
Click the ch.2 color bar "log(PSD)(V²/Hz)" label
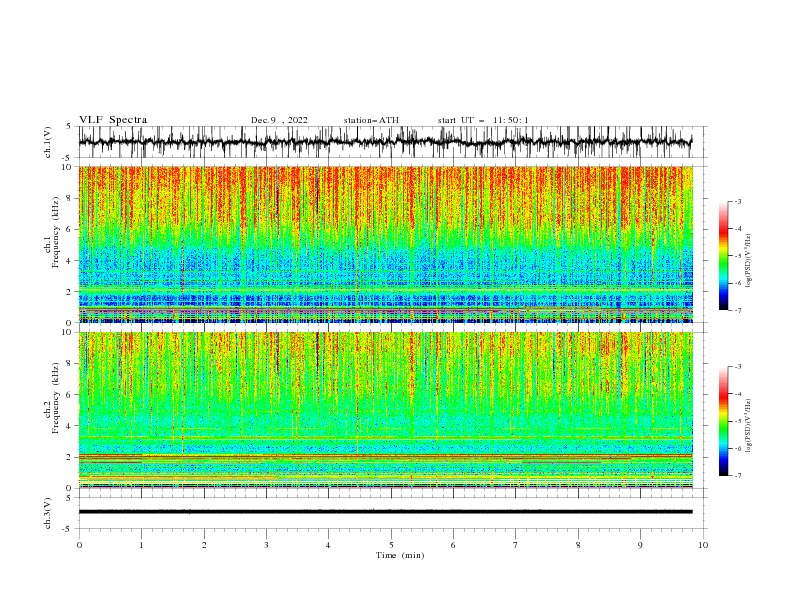pyautogui.click(x=749, y=426)
